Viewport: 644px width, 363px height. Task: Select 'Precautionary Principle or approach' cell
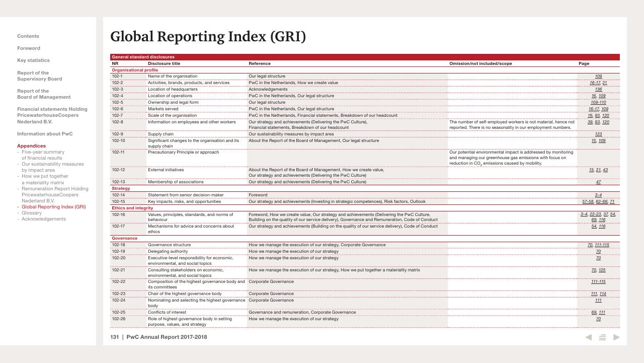click(183, 153)
